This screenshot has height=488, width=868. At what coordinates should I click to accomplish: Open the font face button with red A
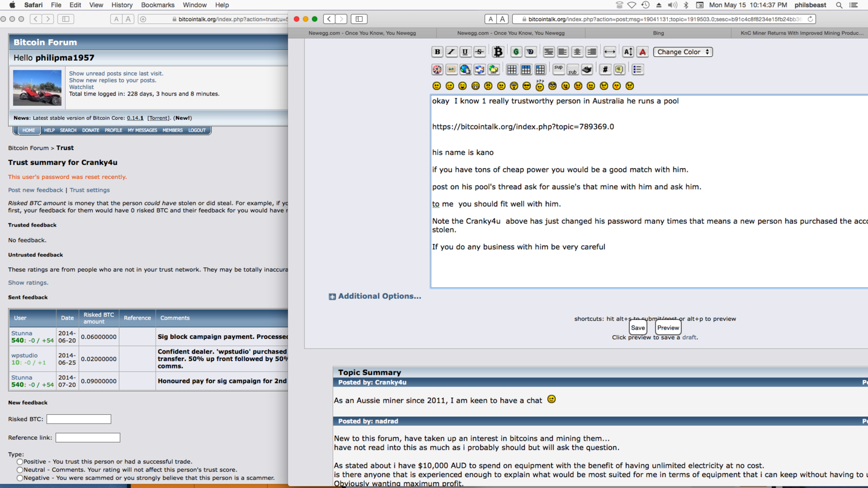point(642,52)
